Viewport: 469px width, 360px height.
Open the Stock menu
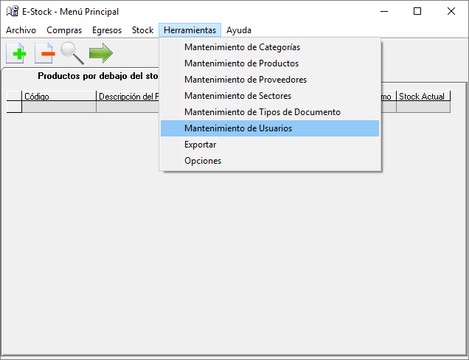tap(142, 30)
